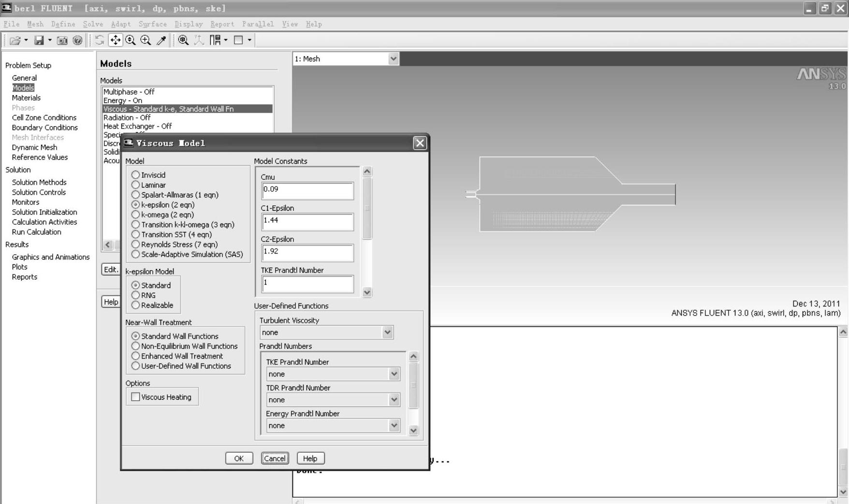Select the zoom to area magnifier
849x504 pixels.
(146, 41)
